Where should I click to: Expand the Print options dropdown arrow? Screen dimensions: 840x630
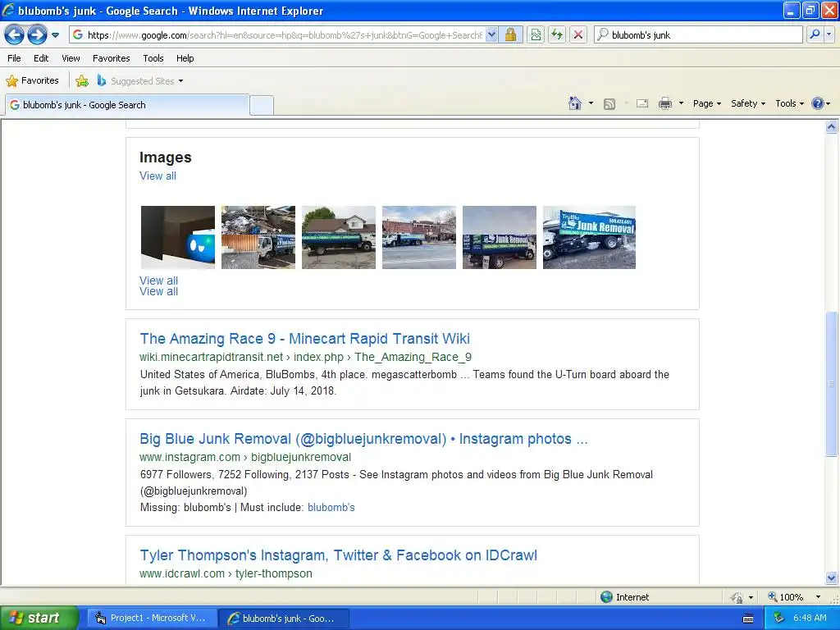681,103
